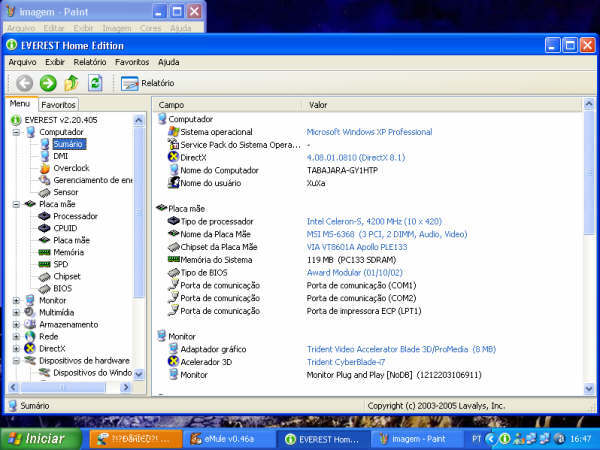This screenshot has width=600, height=450.
Task: Open Intel Celeron-S 4200 MHz link
Action: (x=374, y=222)
